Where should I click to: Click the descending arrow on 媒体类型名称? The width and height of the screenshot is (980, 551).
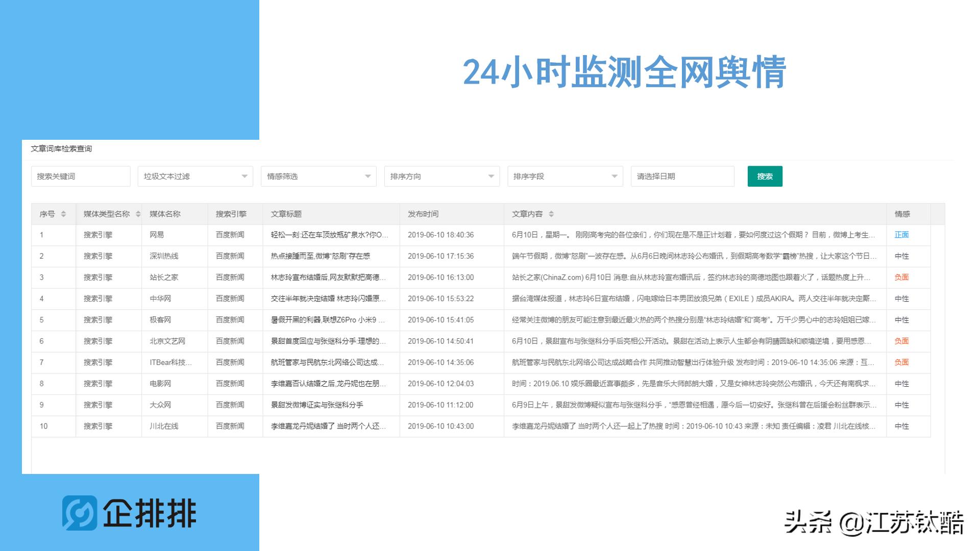point(138,217)
